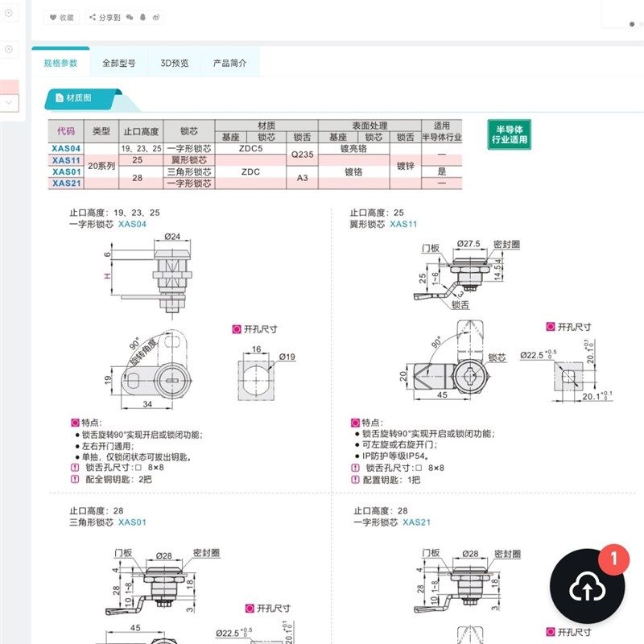The image size is (644, 644).
Task: Click the second circular icon in left sidebar
Action: [x=8, y=47]
